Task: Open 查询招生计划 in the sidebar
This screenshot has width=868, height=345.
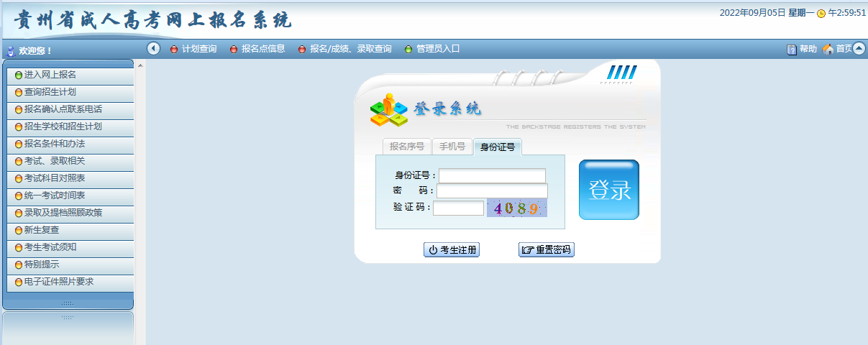Action: point(50,92)
